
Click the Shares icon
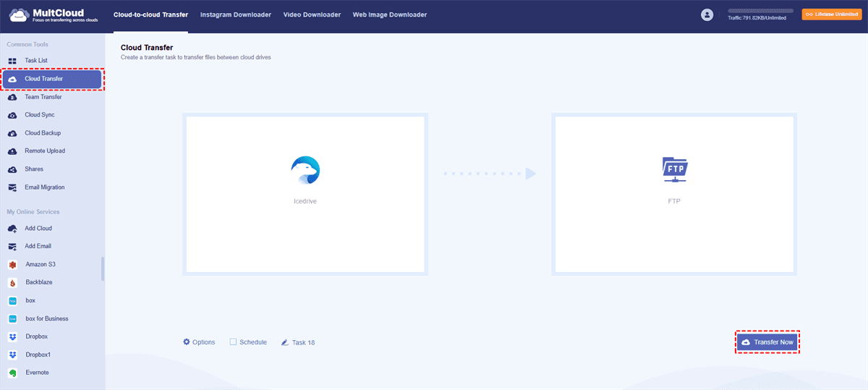click(12, 169)
